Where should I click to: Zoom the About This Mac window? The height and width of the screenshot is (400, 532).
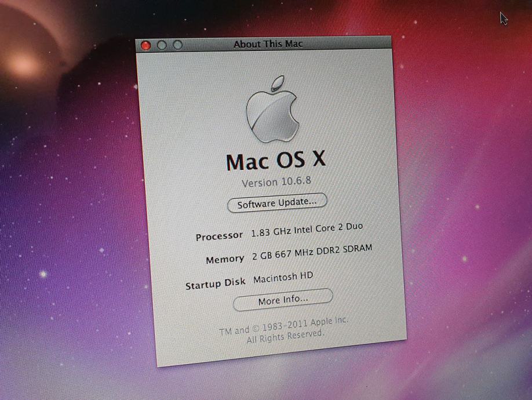point(177,45)
